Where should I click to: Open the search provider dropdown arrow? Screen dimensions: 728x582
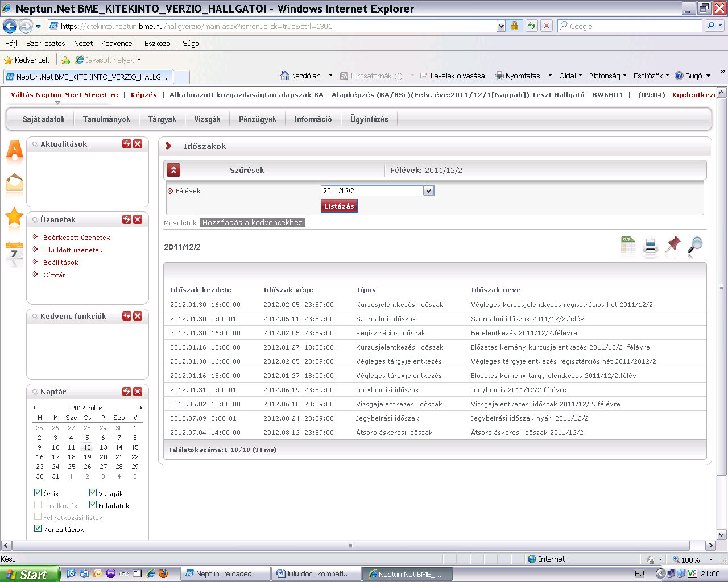721,26
